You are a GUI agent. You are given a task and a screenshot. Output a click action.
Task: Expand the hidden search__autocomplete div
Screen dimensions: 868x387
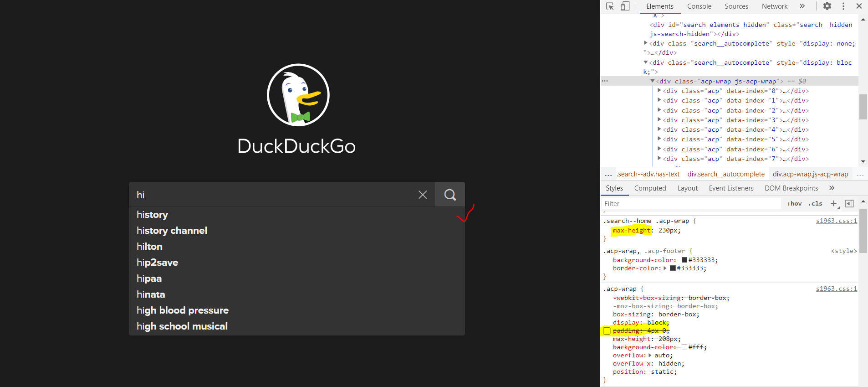coord(646,43)
